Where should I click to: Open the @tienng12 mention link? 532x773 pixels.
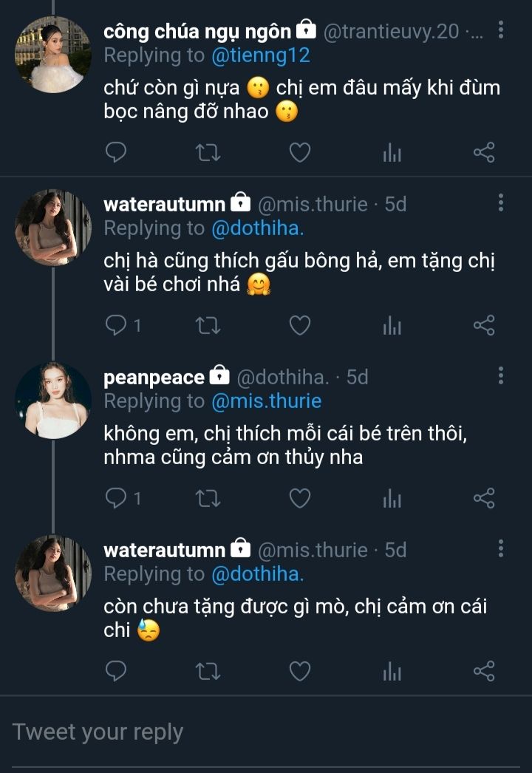[x=261, y=55]
